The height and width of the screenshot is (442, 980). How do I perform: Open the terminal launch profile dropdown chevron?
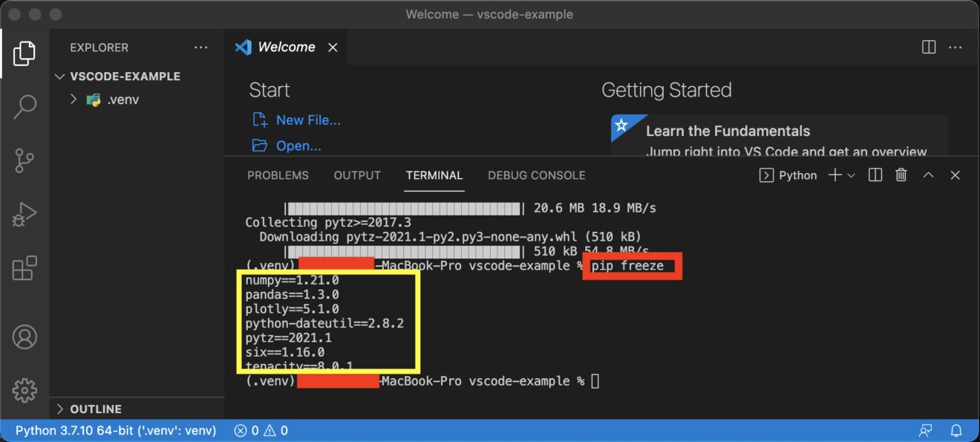851,175
